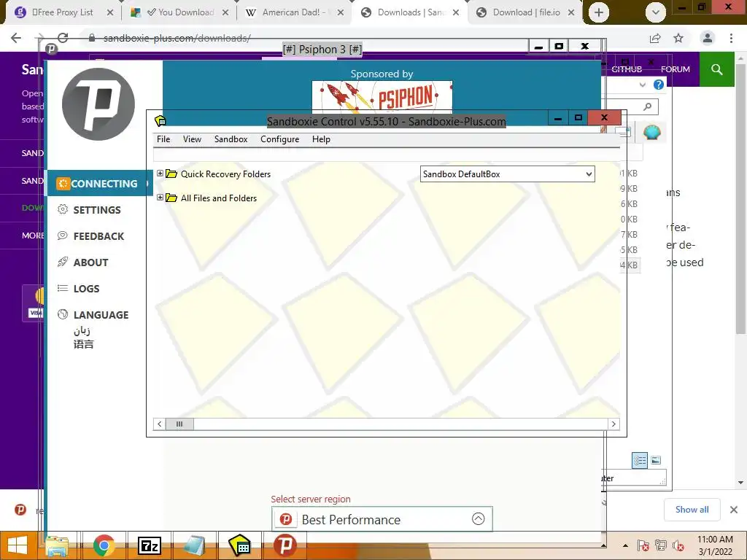The height and width of the screenshot is (560, 747).
Task: Select the All Files and Folders folder icon
Action: click(171, 198)
